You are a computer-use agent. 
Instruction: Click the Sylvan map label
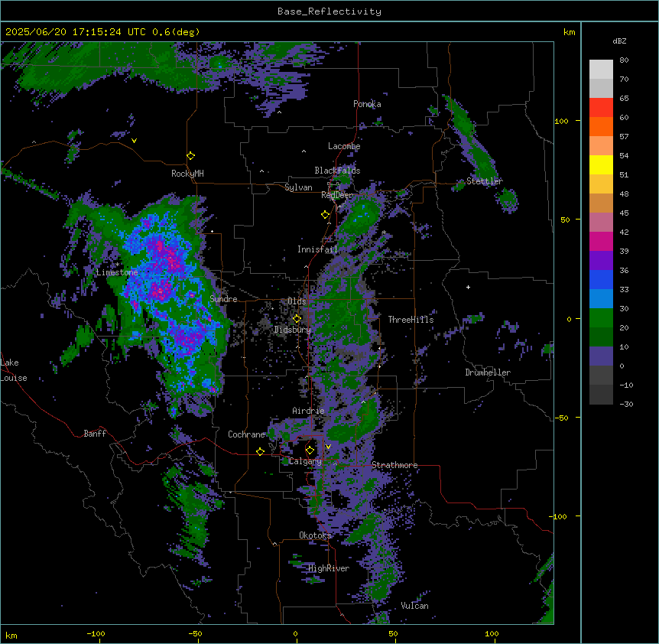[298, 187]
